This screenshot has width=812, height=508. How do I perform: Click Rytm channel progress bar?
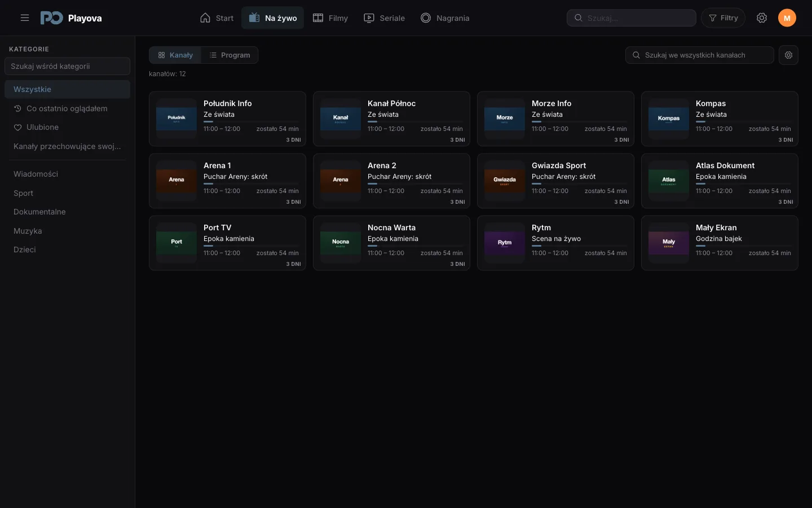coord(579,246)
